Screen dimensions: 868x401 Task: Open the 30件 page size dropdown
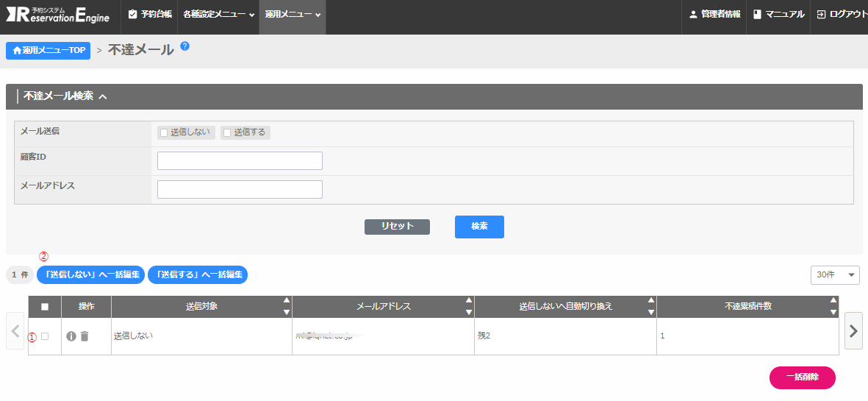(x=835, y=274)
